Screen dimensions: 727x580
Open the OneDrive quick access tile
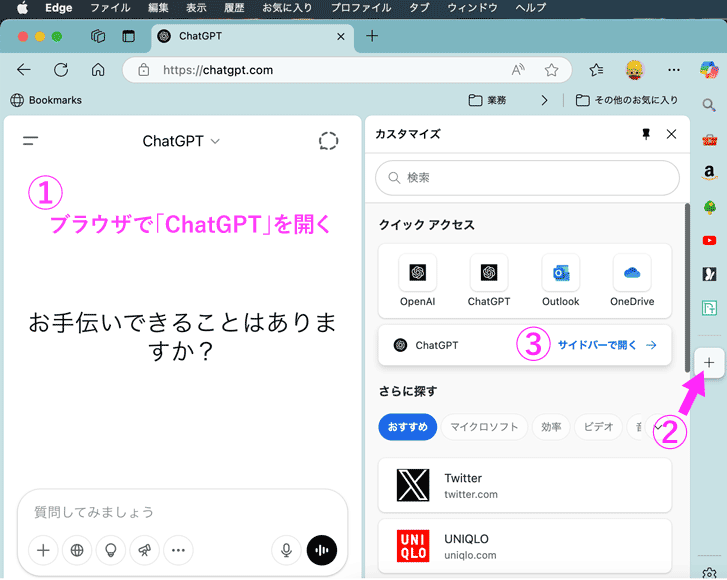[x=632, y=280]
